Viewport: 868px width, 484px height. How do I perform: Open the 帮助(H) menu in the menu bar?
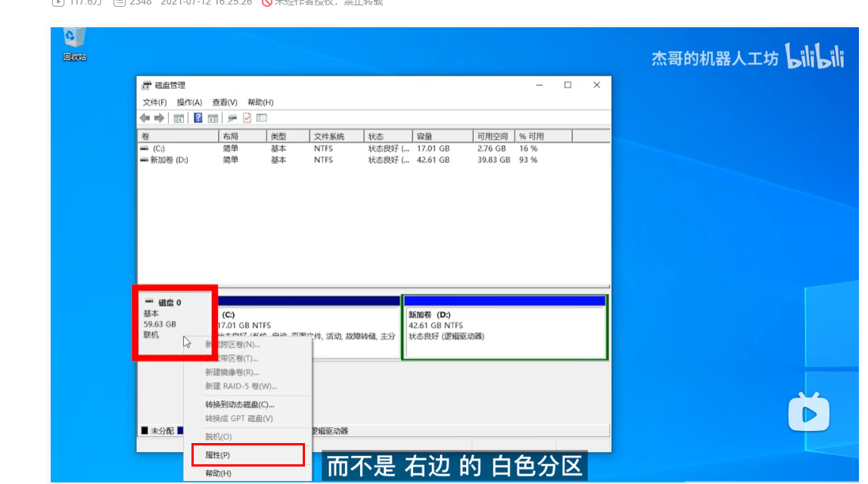coord(261,102)
